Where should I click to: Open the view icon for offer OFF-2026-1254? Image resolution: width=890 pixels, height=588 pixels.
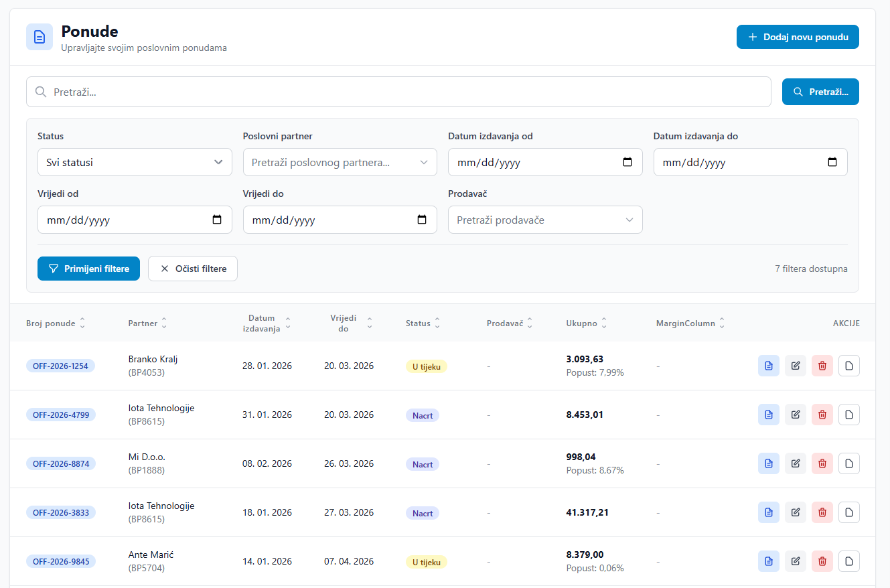(x=768, y=366)
